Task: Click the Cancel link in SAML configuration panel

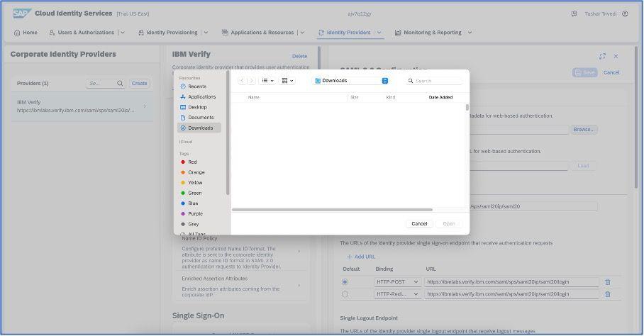Action: tap(611, 72)
